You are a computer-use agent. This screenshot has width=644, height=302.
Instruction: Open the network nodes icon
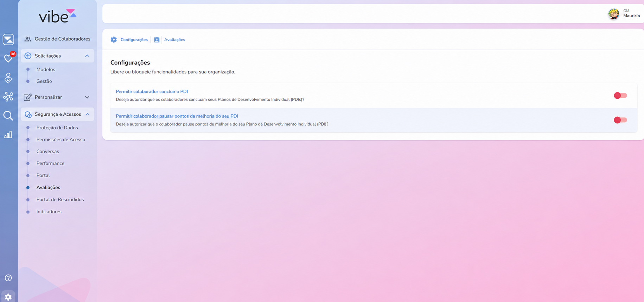pyautogui.click(x=8, y=97)
